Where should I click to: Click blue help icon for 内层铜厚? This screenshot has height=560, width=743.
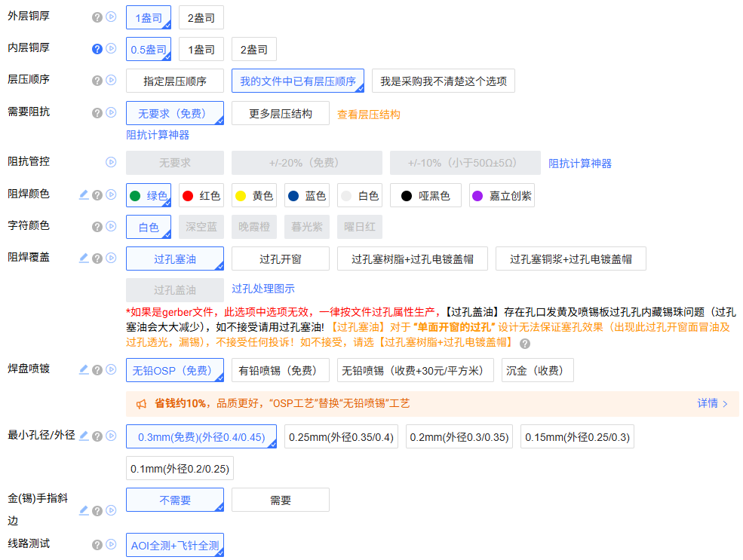97,49
